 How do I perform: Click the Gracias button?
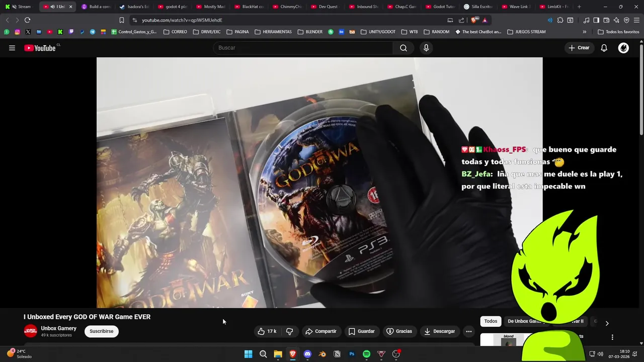tap(399, 331)
